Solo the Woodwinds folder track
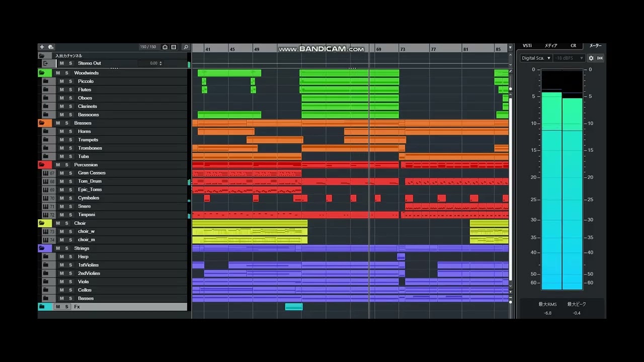The height and width of the screenshot is (362, 644). click(66, 73)
